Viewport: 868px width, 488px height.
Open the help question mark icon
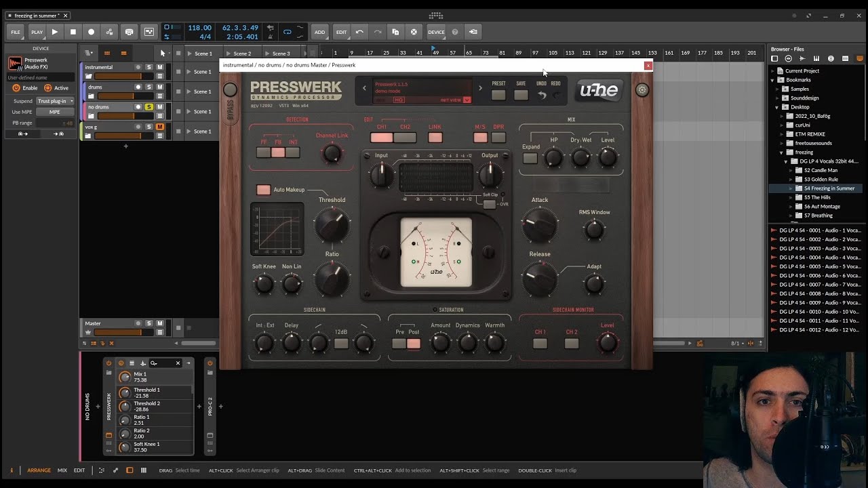pos(455,32)
